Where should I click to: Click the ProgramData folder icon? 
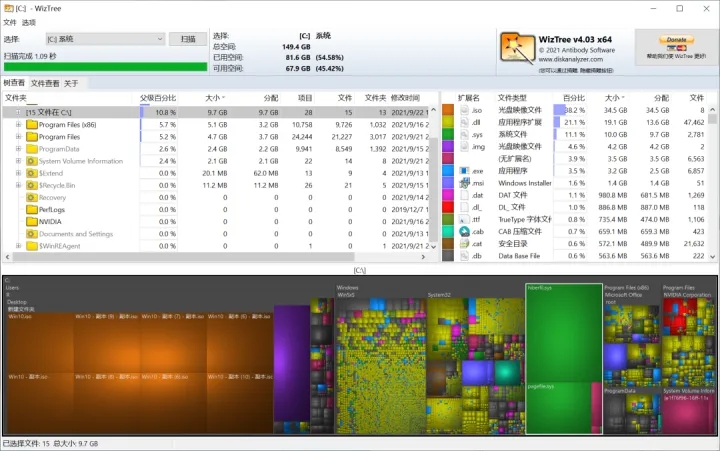pyautogui.click(x=32, y=149)
